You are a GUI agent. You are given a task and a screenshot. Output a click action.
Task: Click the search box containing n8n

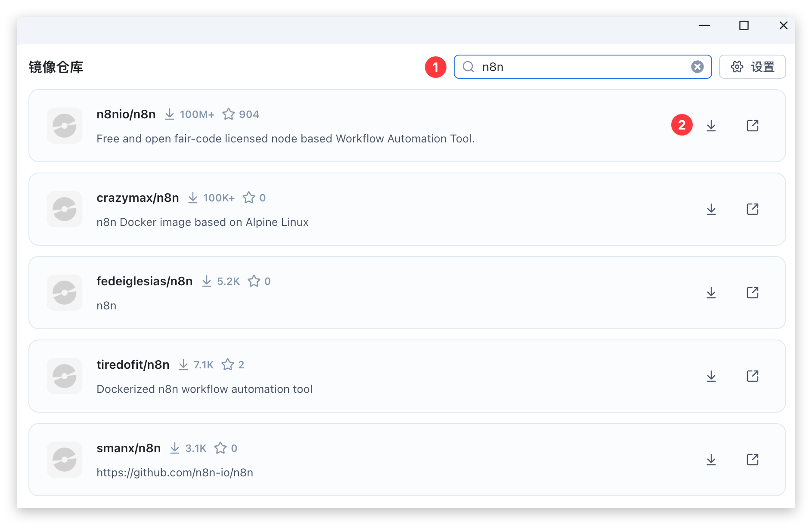pyautogui.click(x=581, y=67)
